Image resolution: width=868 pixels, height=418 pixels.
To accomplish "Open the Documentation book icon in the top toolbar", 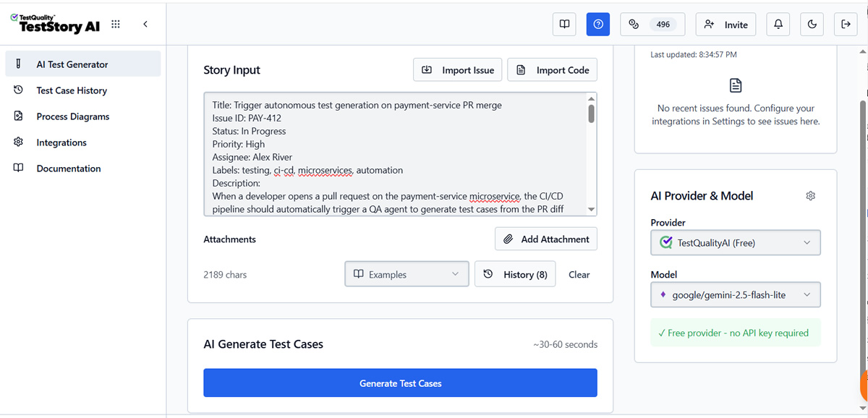I will [565, 24].
